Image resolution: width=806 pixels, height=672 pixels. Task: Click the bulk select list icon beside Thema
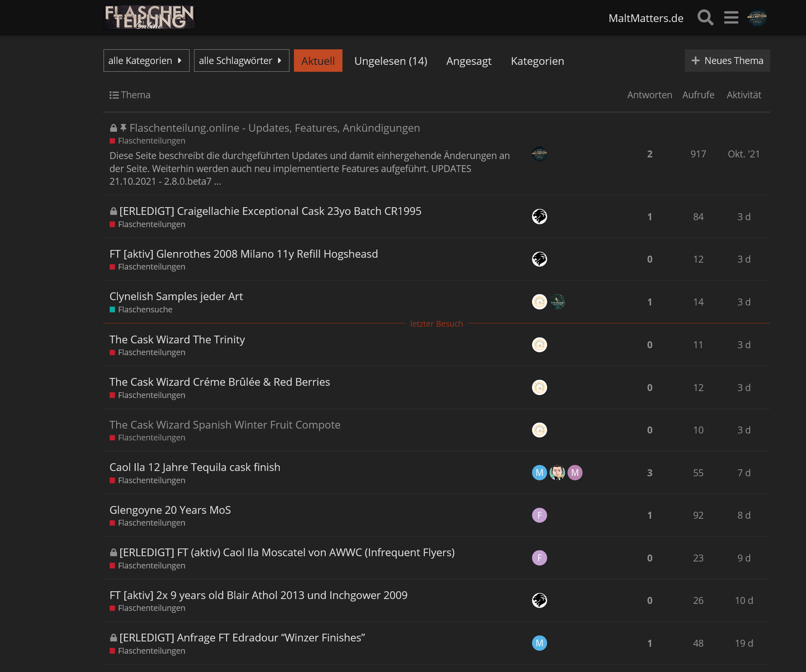tap(114, 95)
